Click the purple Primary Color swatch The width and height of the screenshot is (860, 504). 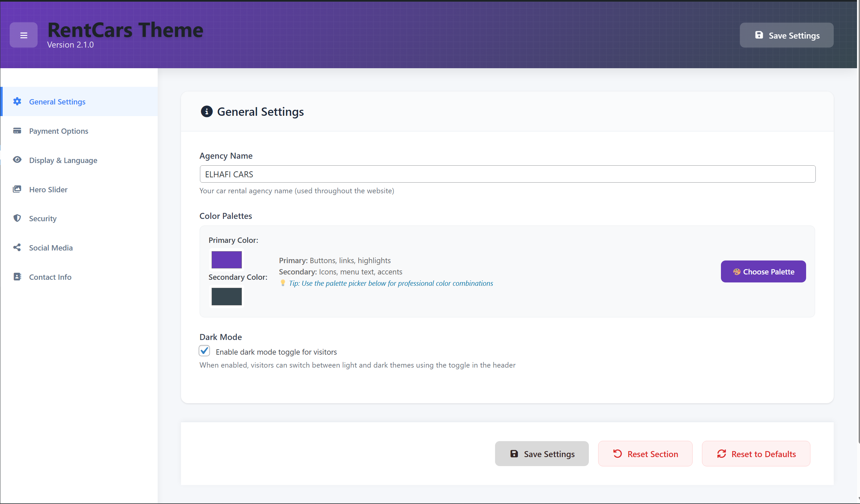[x=227, y=260]
